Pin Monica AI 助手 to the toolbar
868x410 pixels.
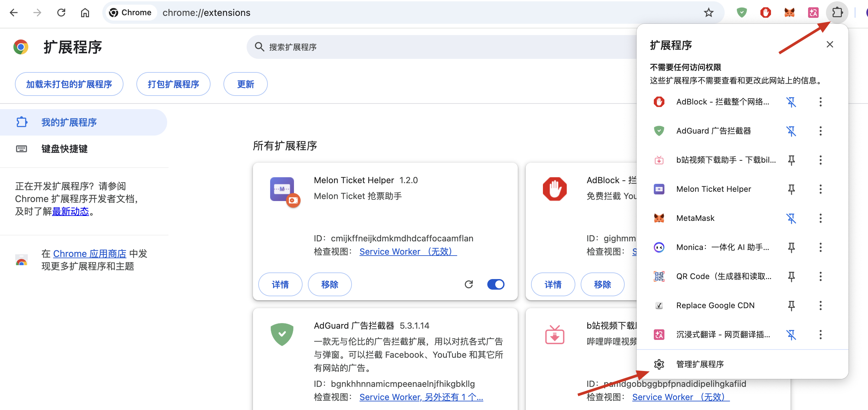coord(791,247)
